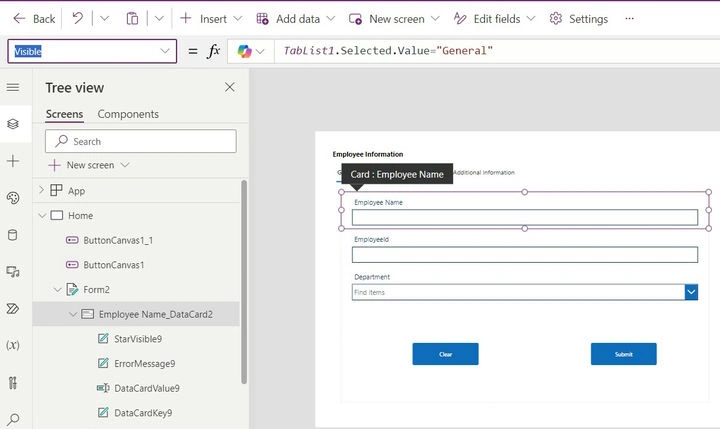Click the Submit button on form

624,354
